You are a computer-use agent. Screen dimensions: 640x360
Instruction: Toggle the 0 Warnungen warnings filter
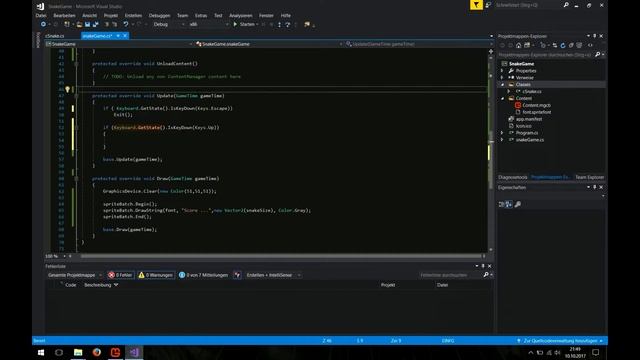pyautogui.click(x=156, y=275)
